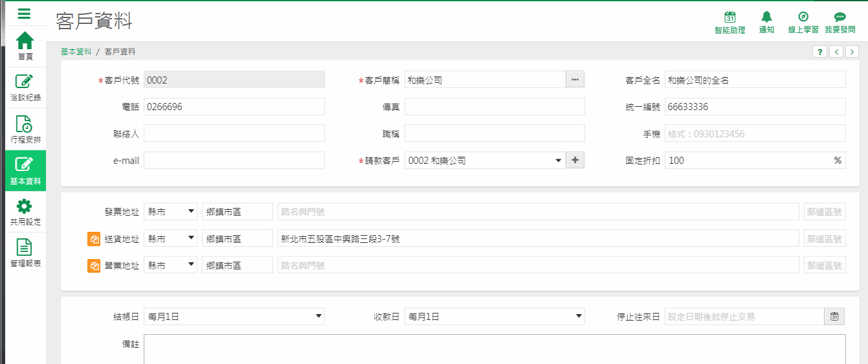Click copy icon beside 送貨地址
The height and width of the screenshot is (364, 868).
pos(95,239)
